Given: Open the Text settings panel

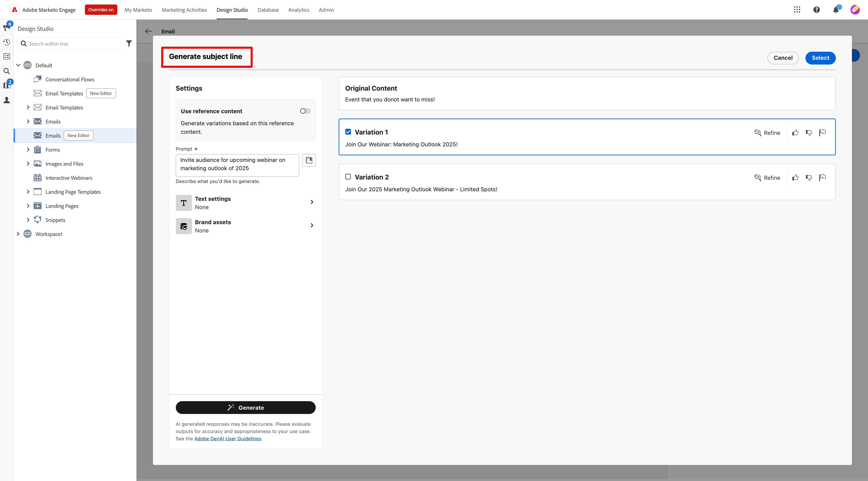Looking at the screenshot, I should 245,202.
